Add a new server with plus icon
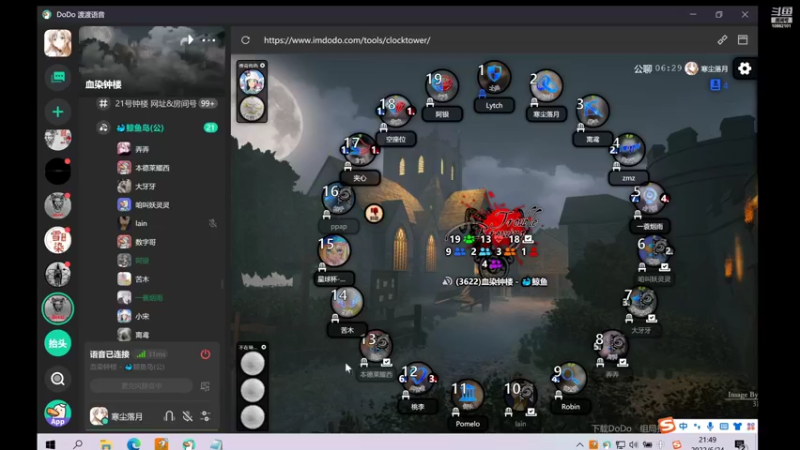Viewport: 800px width, 450px height. pyautogui.click(x=58, y=112)
